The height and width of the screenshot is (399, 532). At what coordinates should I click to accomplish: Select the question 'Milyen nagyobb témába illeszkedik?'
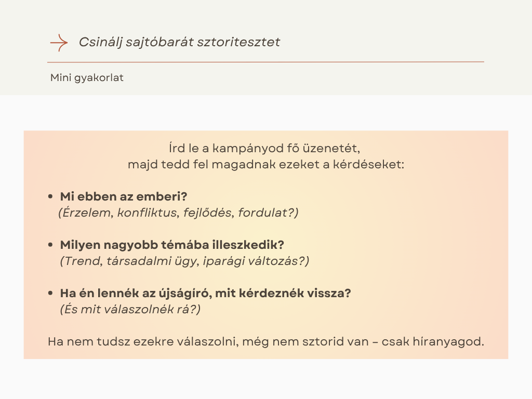click(x=172, y=245)
